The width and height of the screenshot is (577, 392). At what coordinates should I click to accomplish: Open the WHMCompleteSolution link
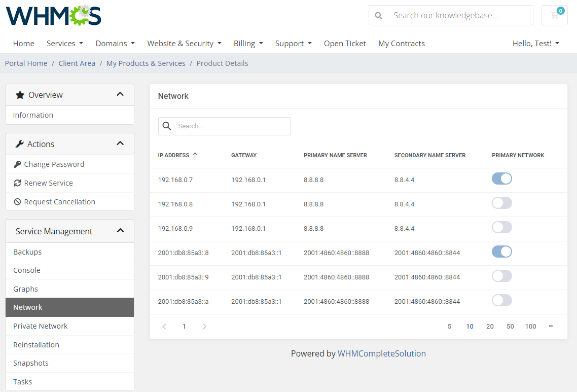[382, 353]
